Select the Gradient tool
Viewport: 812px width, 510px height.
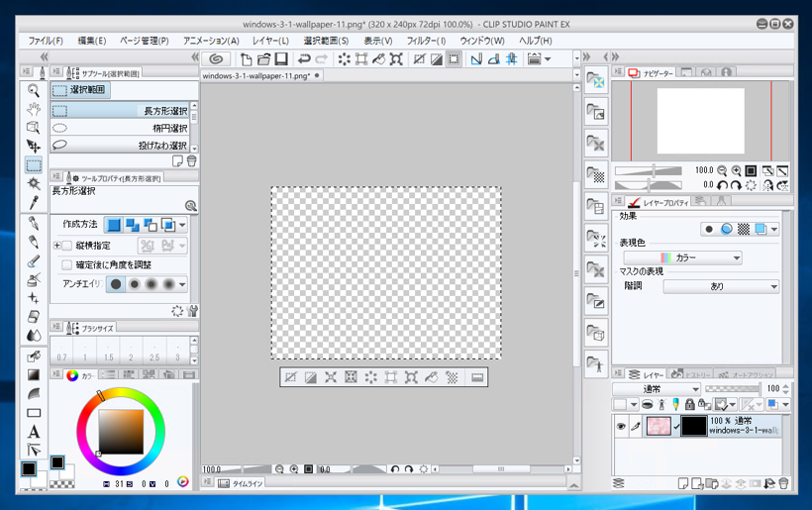[x=34, y=375]
